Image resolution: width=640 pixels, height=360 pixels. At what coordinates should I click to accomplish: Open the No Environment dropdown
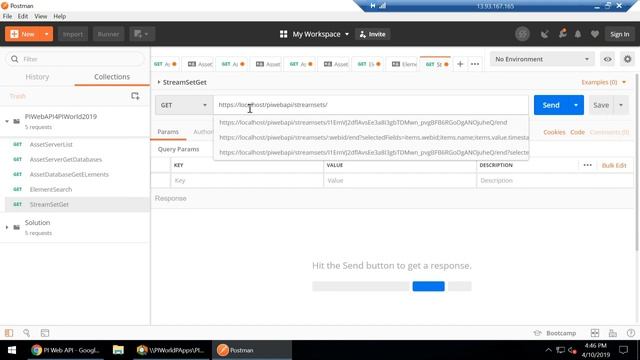(542, 59)
